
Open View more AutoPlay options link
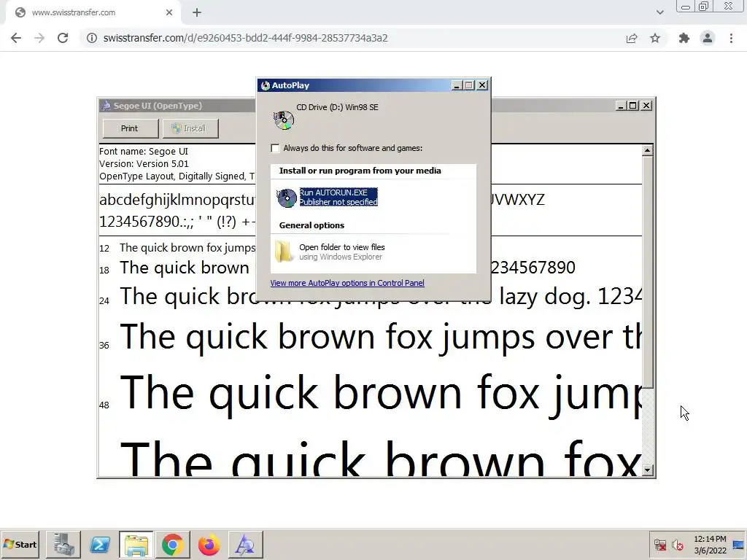coord(347,283)
